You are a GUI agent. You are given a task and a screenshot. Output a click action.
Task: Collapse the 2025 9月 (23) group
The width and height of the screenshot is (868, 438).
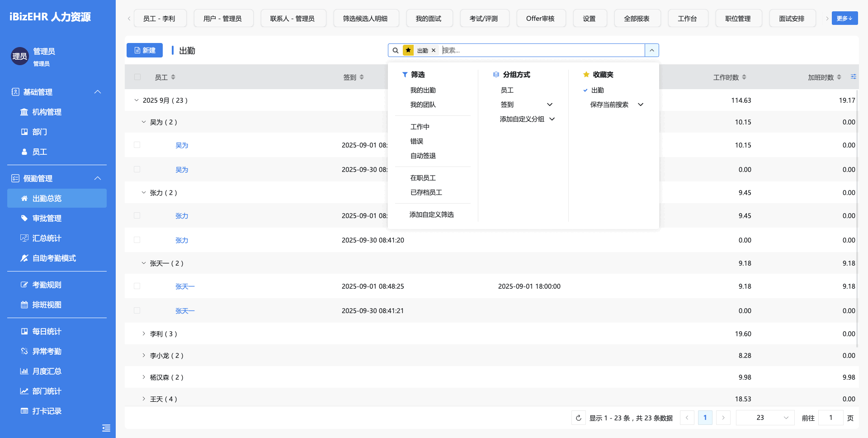pyautogui.click(x=137, y=100)
